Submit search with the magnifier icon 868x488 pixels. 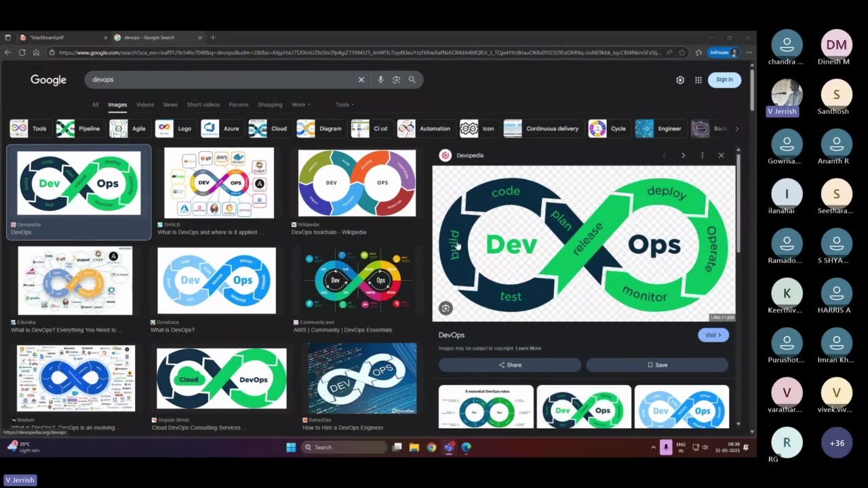(412, 79)
